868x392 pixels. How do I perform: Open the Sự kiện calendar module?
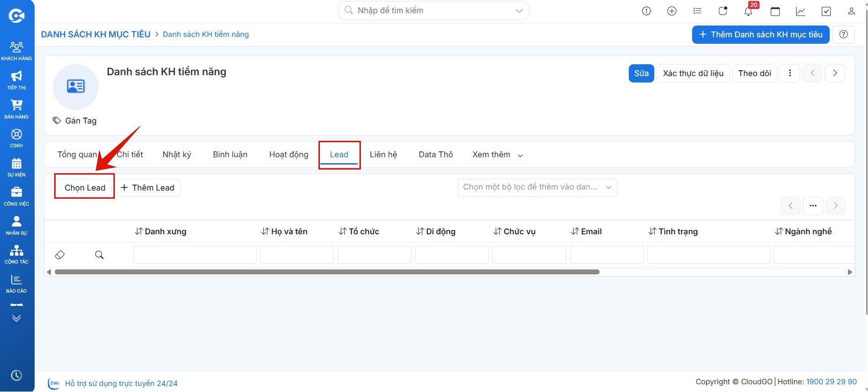point(16,167)
